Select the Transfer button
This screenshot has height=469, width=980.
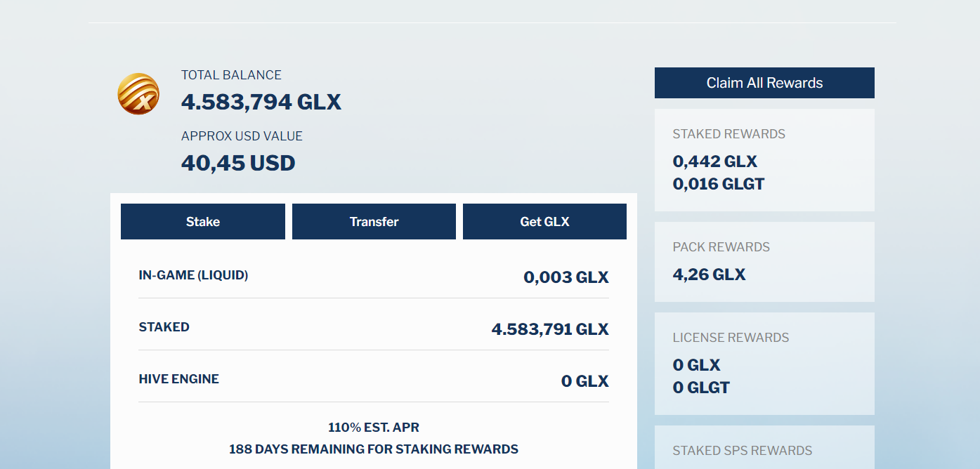pyautogui.click(x=374, y=222)
